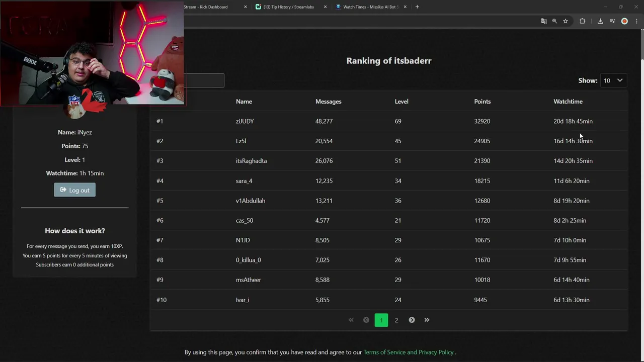644x362 pixels.
Task: Open the Google Translate page icon
Action: tap(544, 21)
